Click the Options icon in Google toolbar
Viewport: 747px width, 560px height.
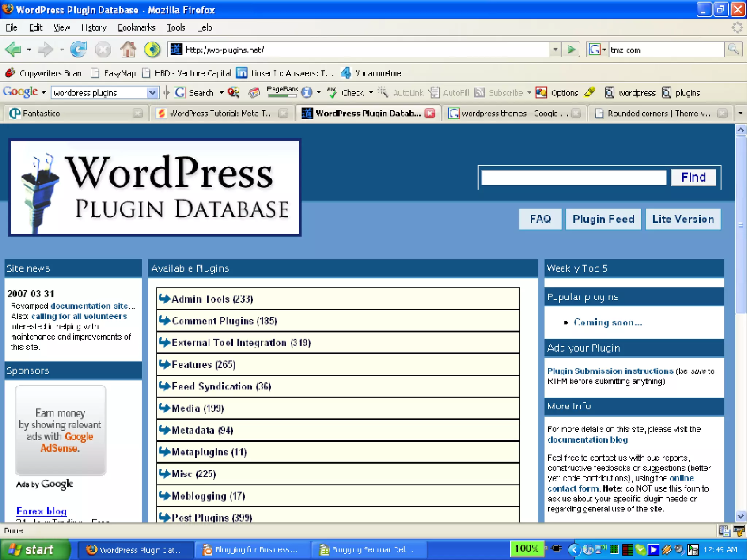pyautogui.click(x=542, y=93)
